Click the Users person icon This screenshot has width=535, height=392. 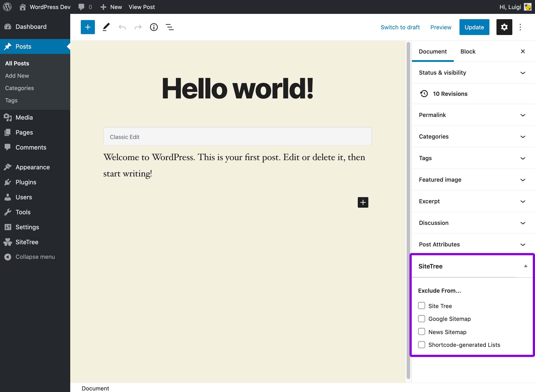click(x=7, y=197)
